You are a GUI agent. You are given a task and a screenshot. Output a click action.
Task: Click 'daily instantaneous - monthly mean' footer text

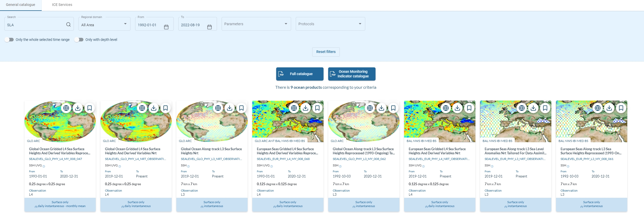62,206
